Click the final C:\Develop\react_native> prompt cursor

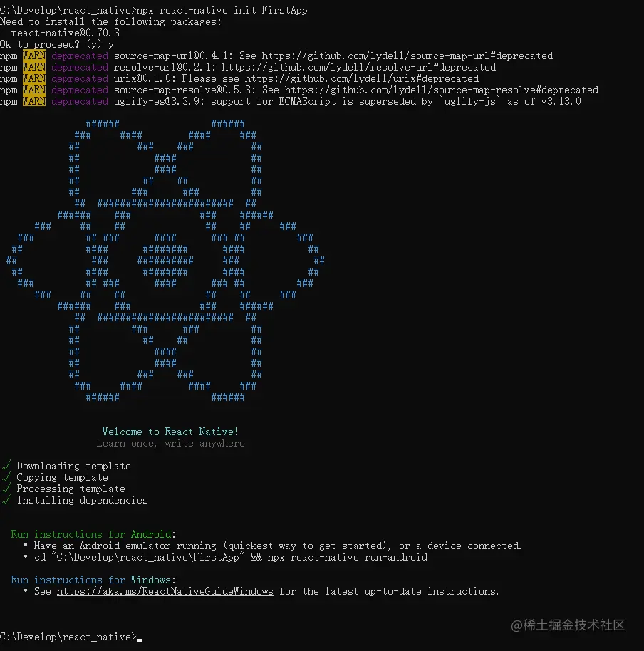pos(140,640)
